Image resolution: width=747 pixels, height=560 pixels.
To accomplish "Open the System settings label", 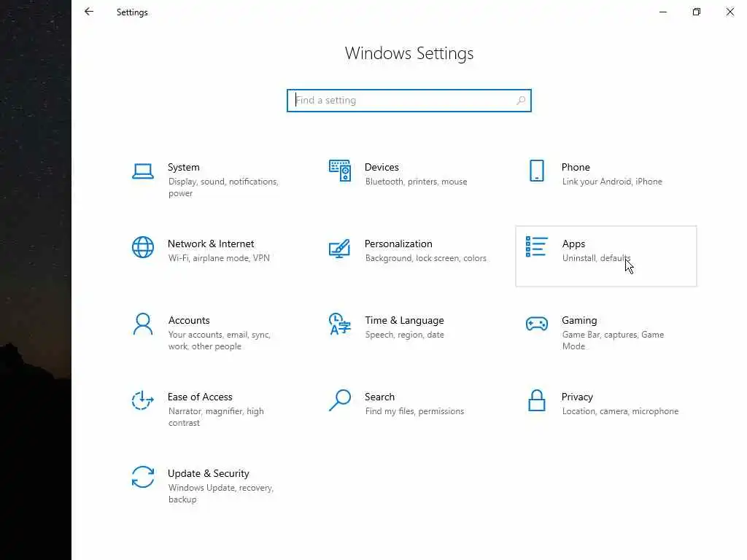I will coord(183,167).
